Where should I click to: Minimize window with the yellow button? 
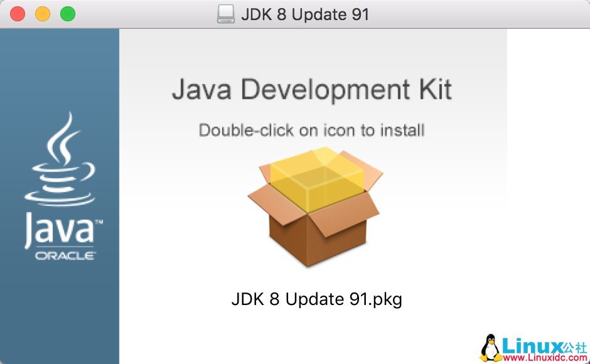pyautogui.click(x=43, y=14)
